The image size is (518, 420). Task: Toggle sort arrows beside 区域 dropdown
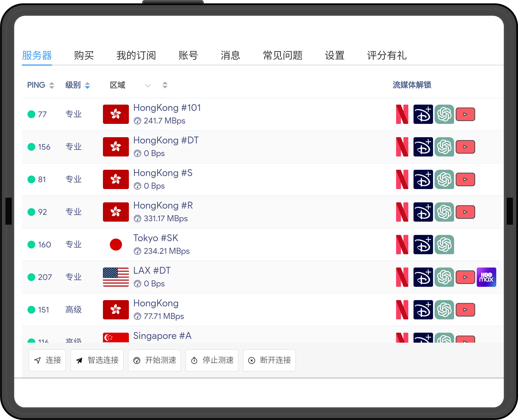click(x=165, y=85)
